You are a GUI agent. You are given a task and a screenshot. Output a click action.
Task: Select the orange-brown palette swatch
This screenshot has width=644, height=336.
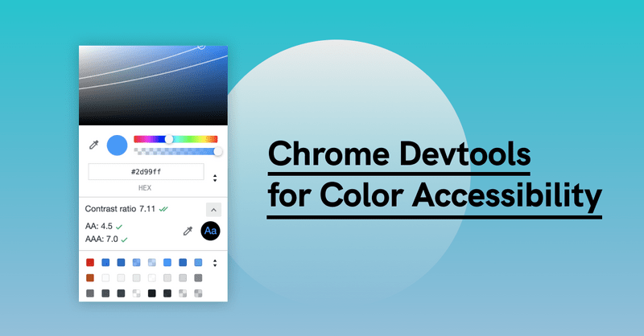(x=90, y=278)
